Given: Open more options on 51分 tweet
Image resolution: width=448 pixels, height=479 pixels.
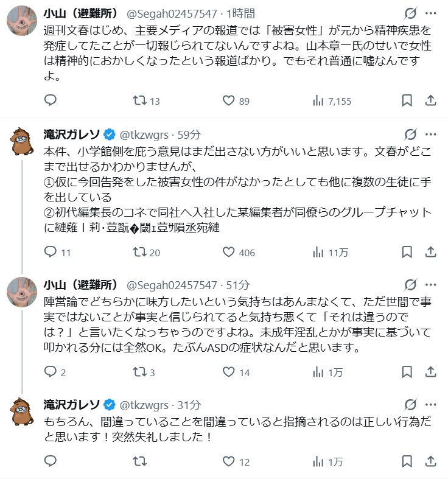Looking at the screenshot, I should (431, 284).
